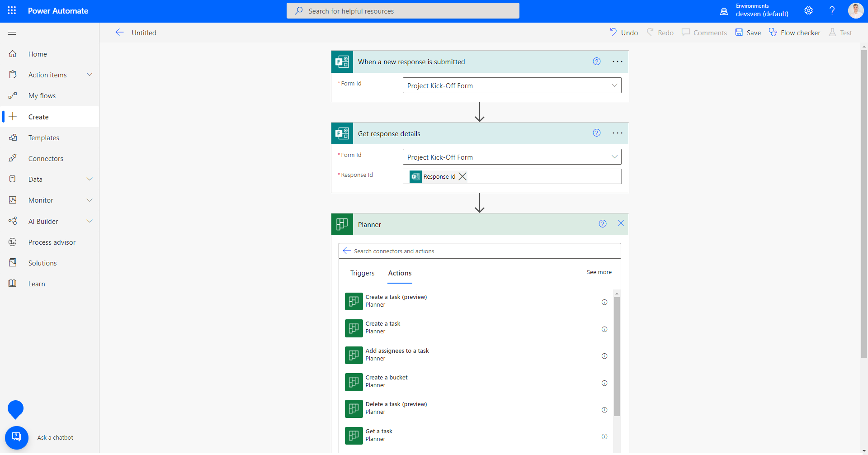Open the Ask a chatbot icon
This screenshot has width=868, height=455.
[x=17, y=438]
